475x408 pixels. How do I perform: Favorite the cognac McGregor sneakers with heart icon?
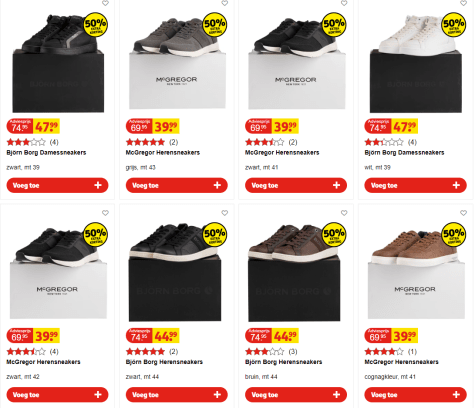coord(463,213)
